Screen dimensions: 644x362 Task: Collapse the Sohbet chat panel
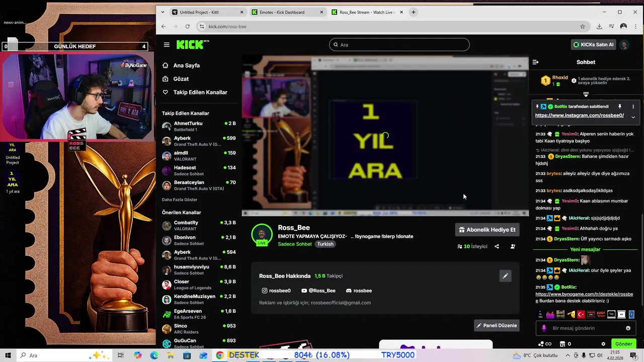tap(535, 62)
